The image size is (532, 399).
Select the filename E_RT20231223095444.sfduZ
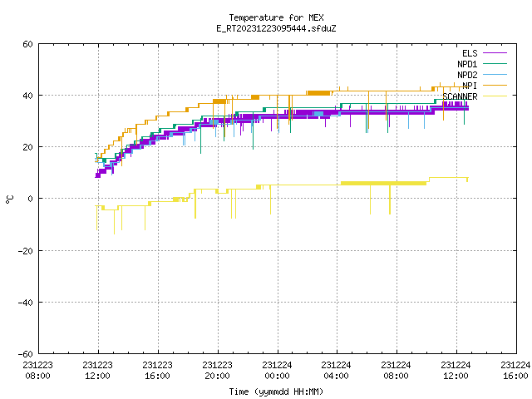pyautogui.click(x=276, y=28)
